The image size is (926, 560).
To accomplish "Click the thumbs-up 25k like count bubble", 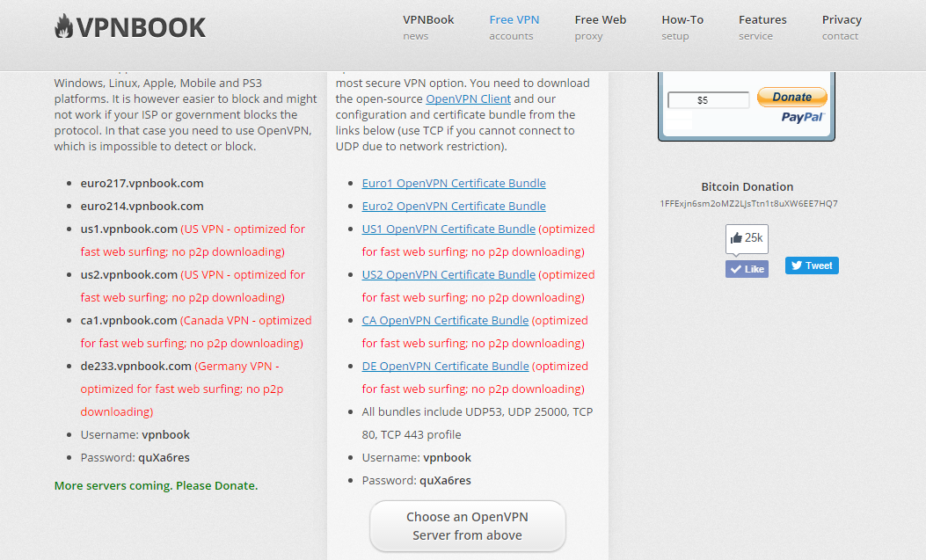I will (747, 238).
